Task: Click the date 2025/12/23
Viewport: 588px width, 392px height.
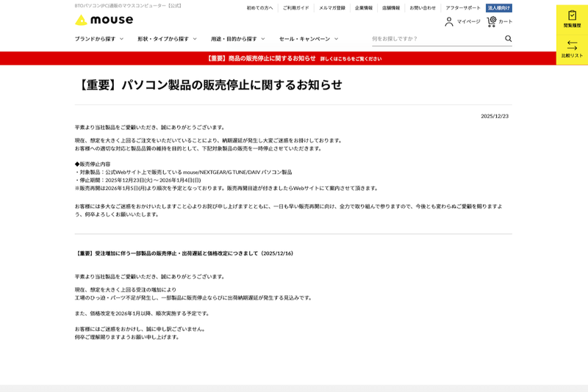Action: (x=495, y=117)
